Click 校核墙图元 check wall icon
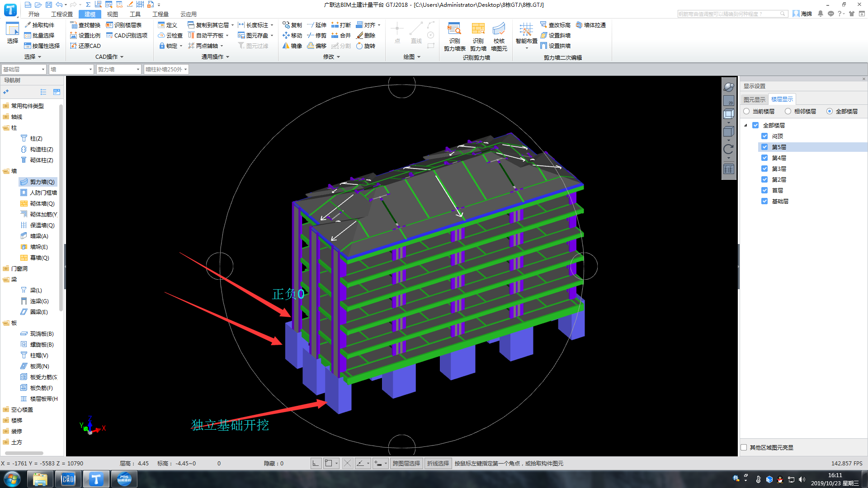The image size is (868, 488). pos(499,36)
